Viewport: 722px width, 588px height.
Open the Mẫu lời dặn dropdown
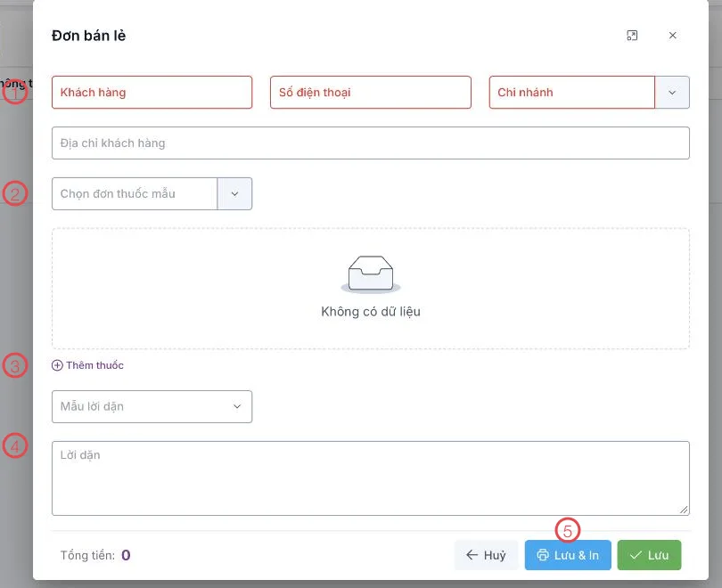pyautogui.click(x=152, y=407)
